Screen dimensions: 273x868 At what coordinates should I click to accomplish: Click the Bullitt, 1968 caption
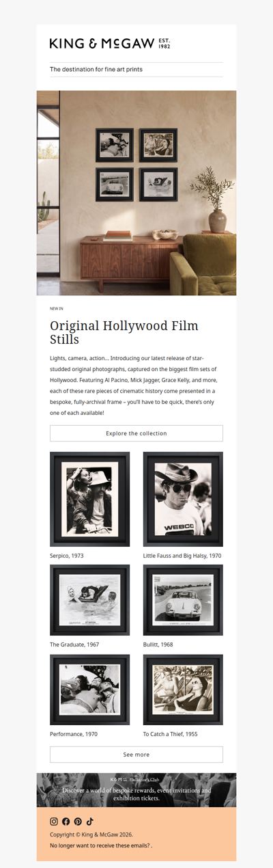pyautogui.click(x=158, y=645)
